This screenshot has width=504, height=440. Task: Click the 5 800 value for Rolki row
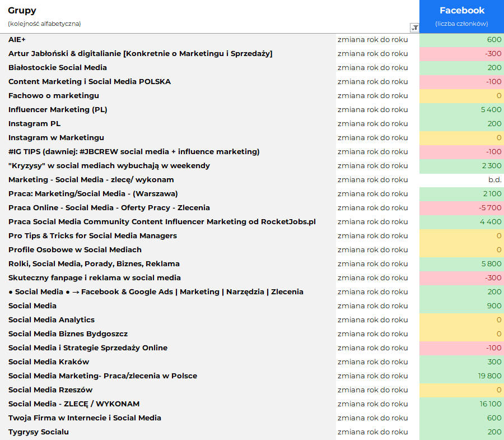tap(461, 264)
